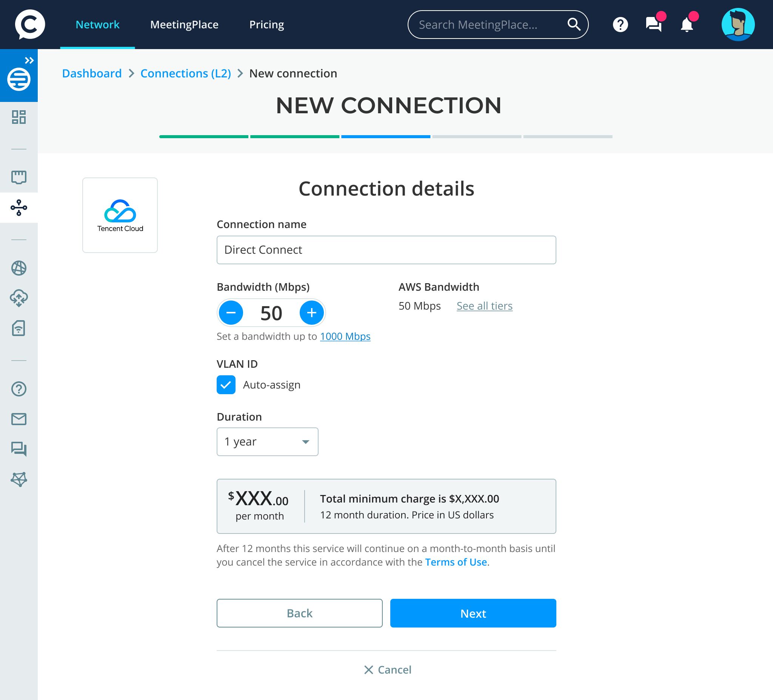773x700 pixels.
Task: Open the ports icon in sidebar
Action: pos(18,177)
